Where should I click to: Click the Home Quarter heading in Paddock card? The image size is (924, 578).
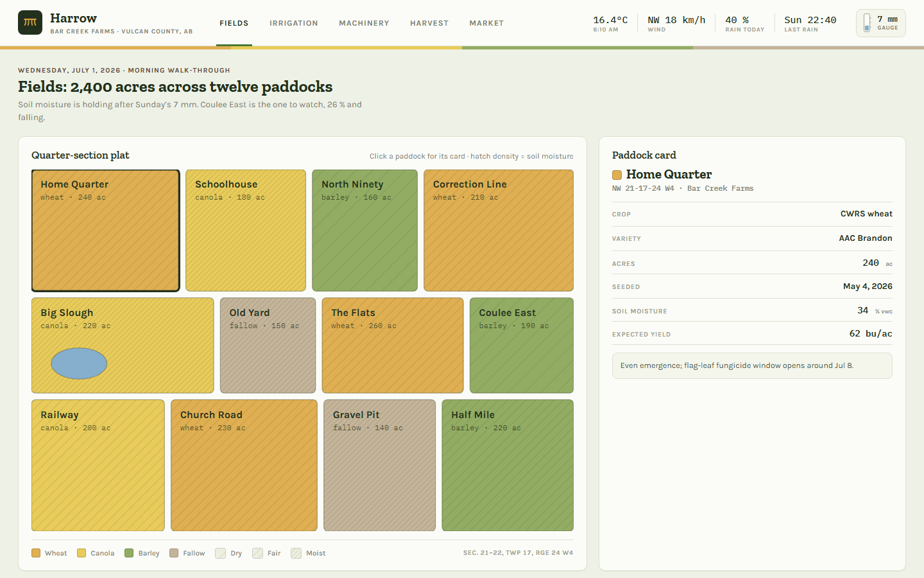669,175
